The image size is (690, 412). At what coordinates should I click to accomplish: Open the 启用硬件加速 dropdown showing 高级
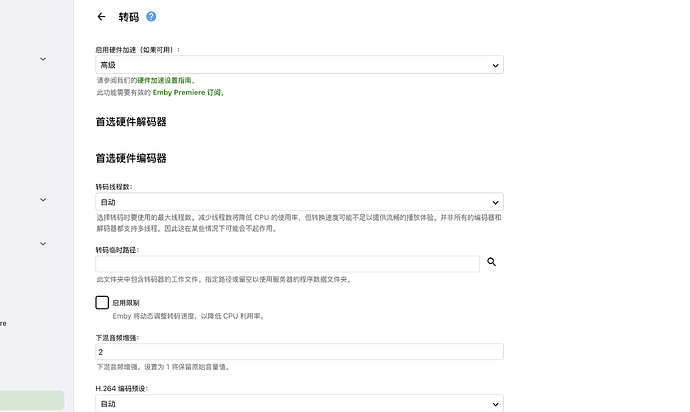click(299, 65)
